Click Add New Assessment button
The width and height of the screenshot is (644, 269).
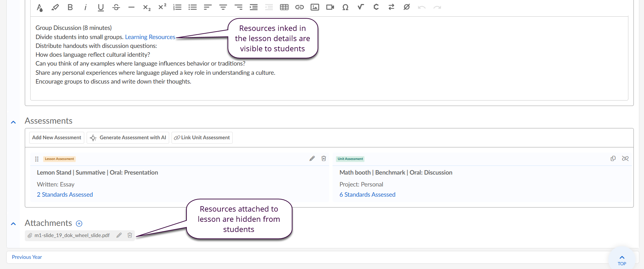point(57,138)
